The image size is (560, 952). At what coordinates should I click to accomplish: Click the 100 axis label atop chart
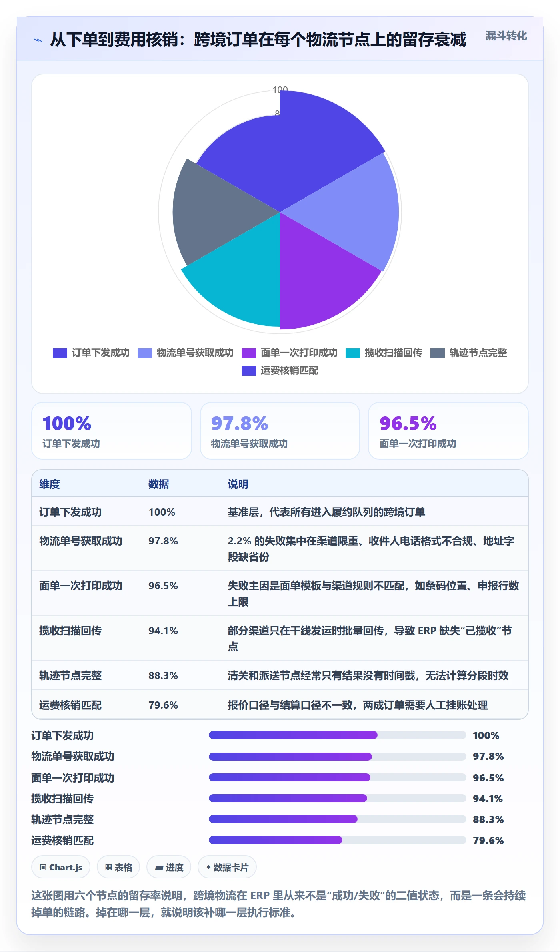tap(280, 90)
